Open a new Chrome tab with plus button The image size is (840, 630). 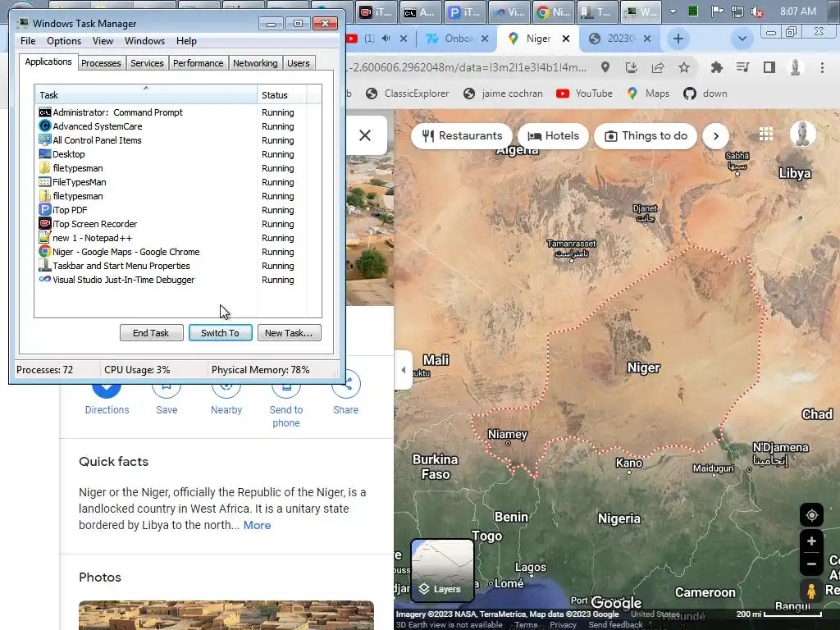click(x=678, y=39)
